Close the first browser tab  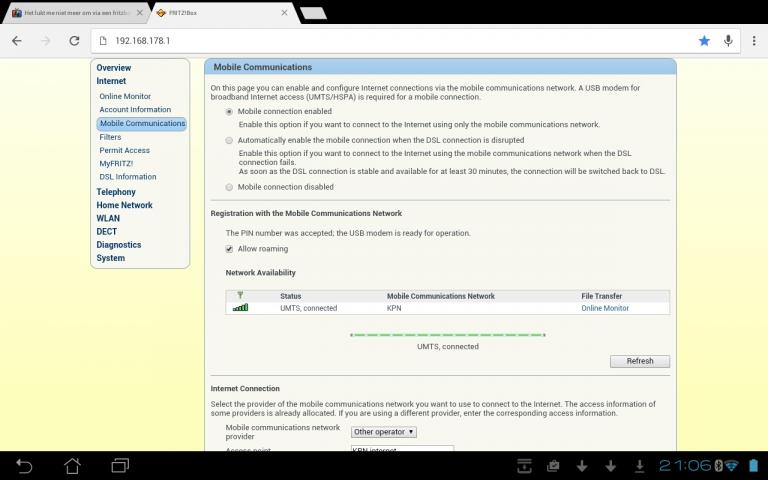point(140,13)
